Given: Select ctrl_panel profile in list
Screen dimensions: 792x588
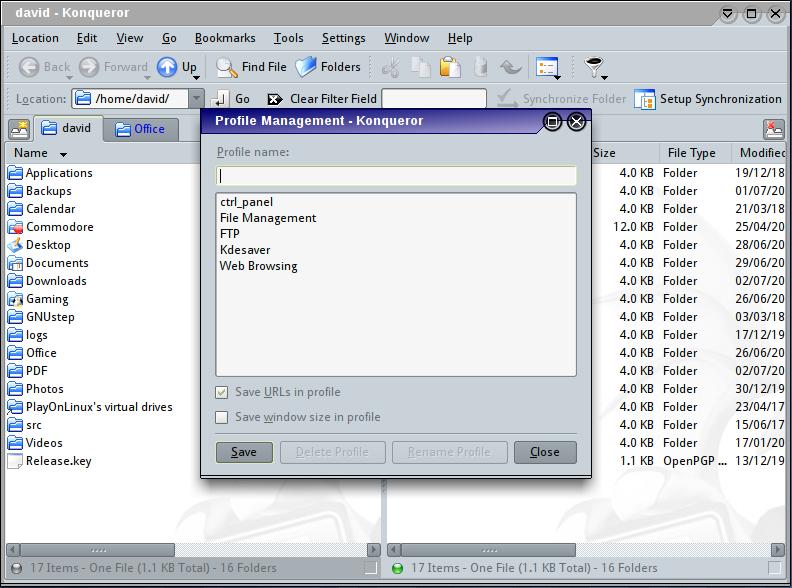Looking at the screenshot, I should coord(246,202).
